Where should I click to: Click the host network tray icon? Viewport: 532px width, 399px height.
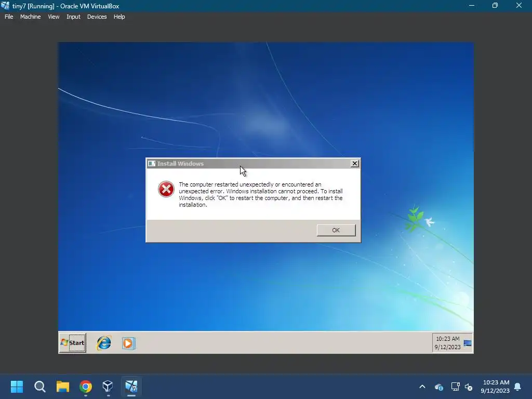455,387
